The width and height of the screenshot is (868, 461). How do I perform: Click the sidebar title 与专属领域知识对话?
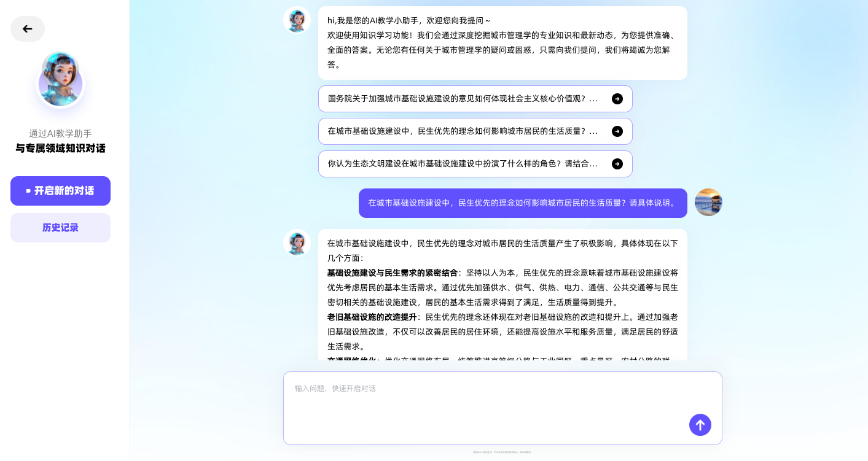click(x=60, y=149)
